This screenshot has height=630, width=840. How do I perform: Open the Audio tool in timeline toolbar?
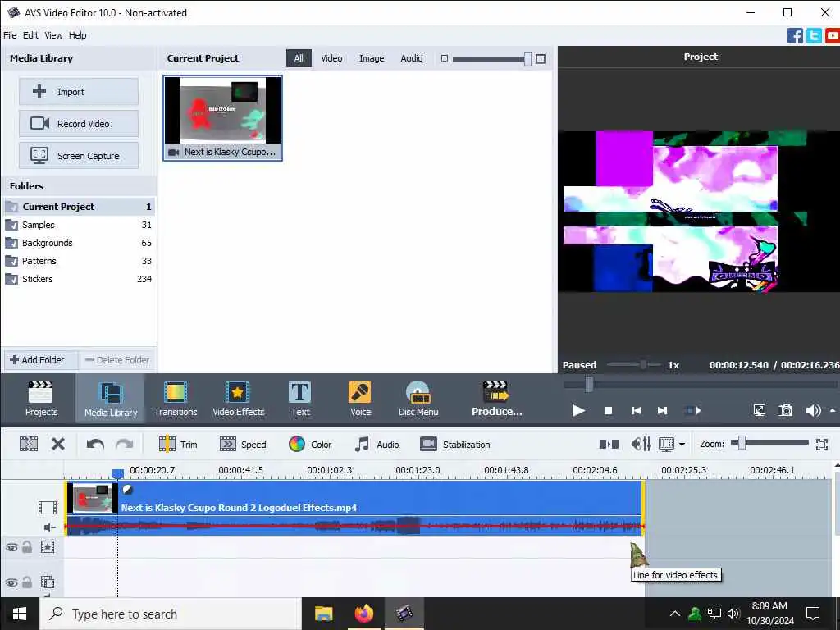377,444
